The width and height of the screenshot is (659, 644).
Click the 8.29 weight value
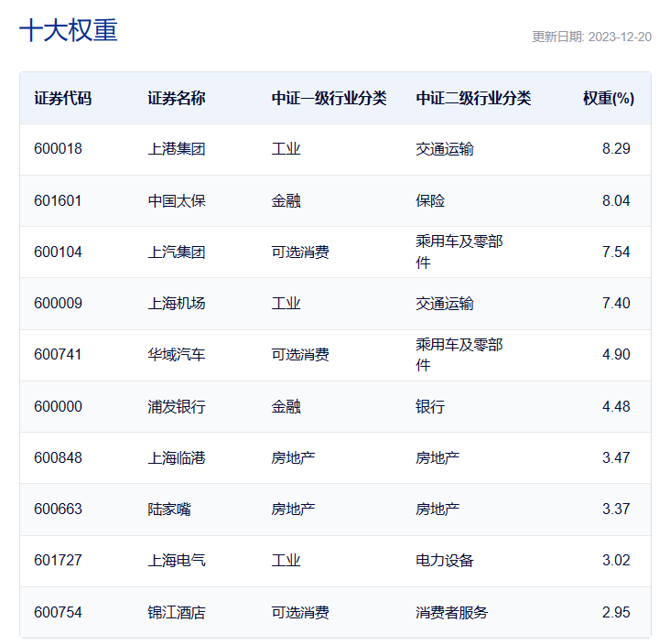click(616, 149)
